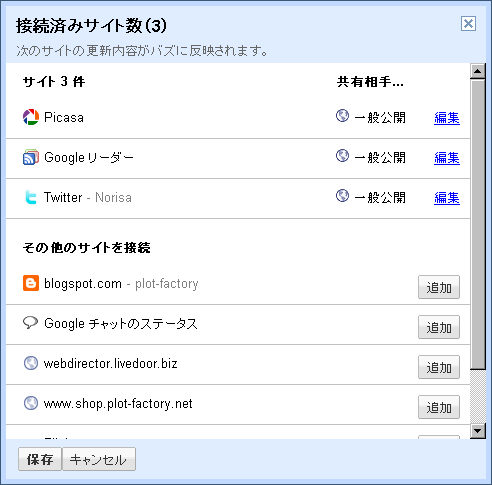Click the Google Reader feed icon
This screenshot has width=492, height=485.
(31, 157)
